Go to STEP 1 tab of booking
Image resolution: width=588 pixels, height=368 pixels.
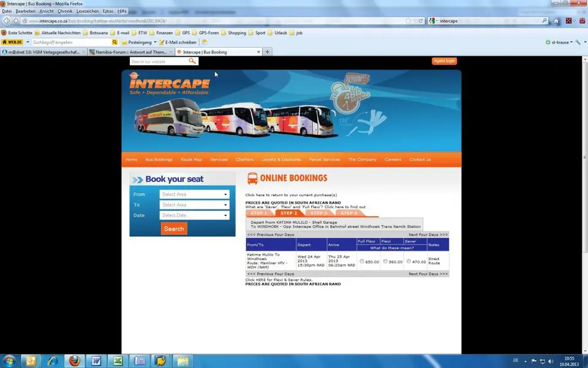(258, 213)
